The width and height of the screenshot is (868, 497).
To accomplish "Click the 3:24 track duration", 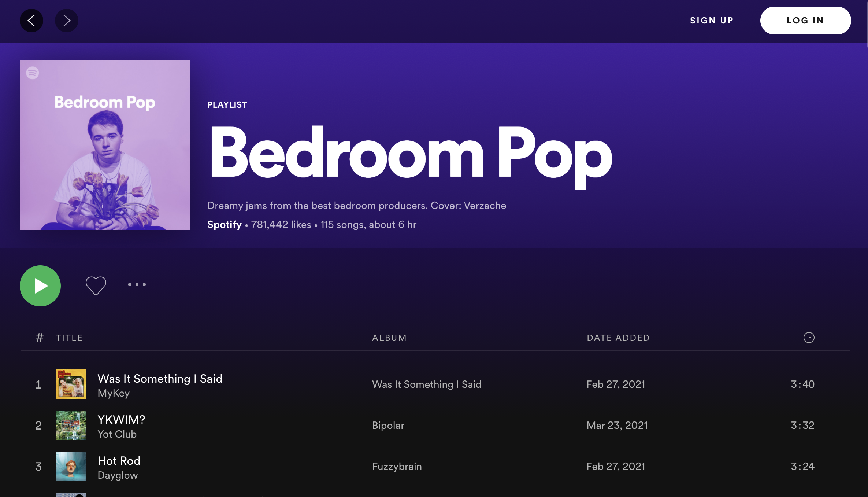I will pos(802,466).
